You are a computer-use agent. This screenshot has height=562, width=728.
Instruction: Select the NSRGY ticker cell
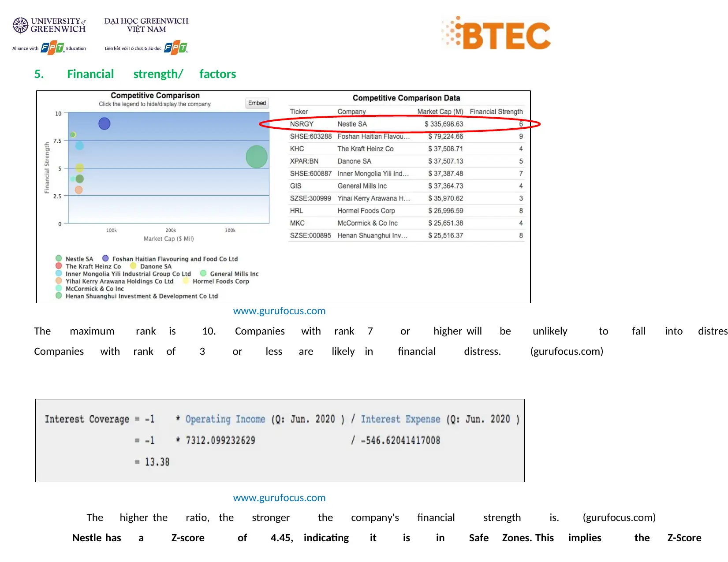click(302, 124)
